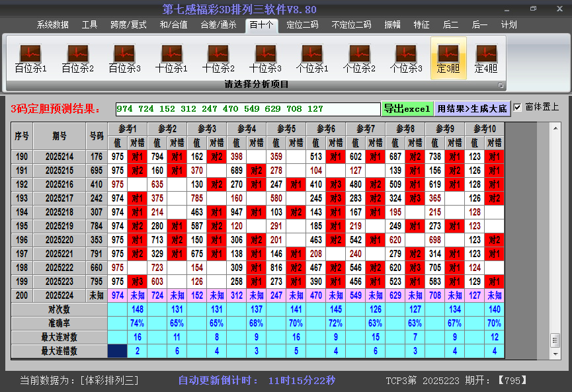Viewport: 572px width, 392px height.
Task: Select the 百位杀1 analysis icon
Action: pyautogui.click(x=30, y=58)
